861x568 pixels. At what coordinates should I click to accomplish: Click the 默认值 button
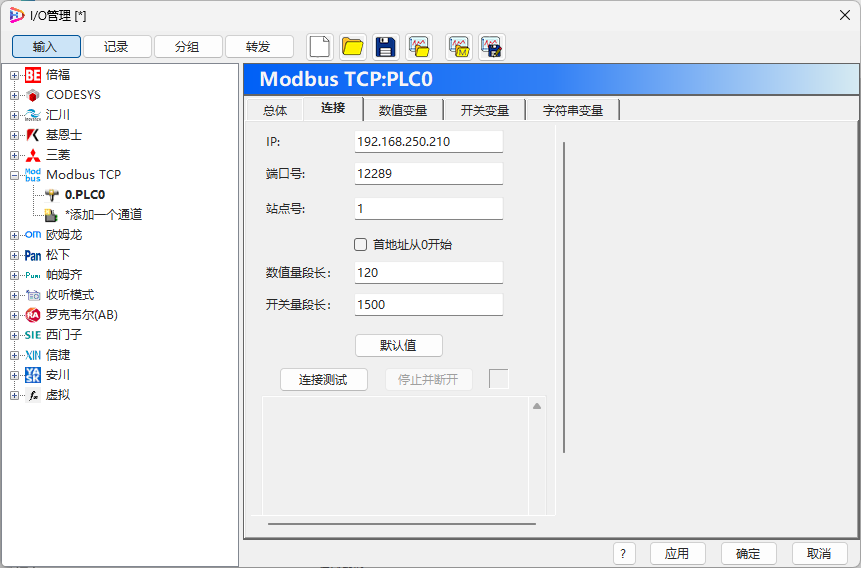pyautogui.click(x=399, y=346)
